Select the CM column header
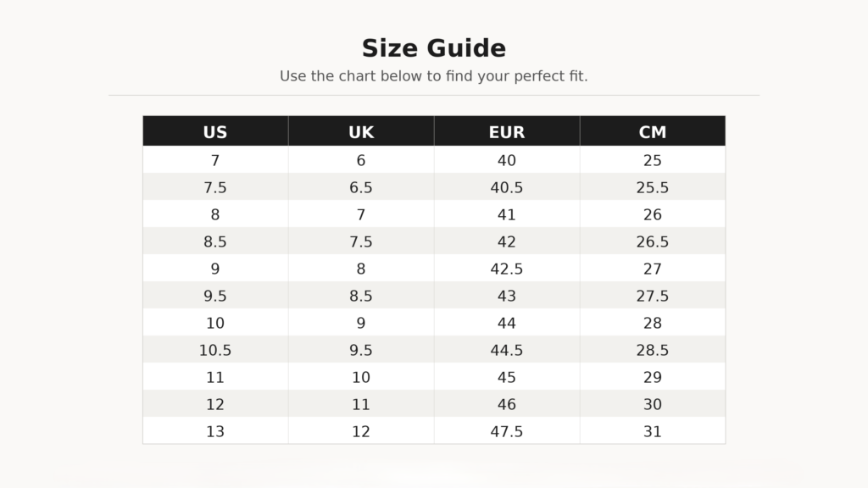The image size is (868, 488). tap(653, 132)
